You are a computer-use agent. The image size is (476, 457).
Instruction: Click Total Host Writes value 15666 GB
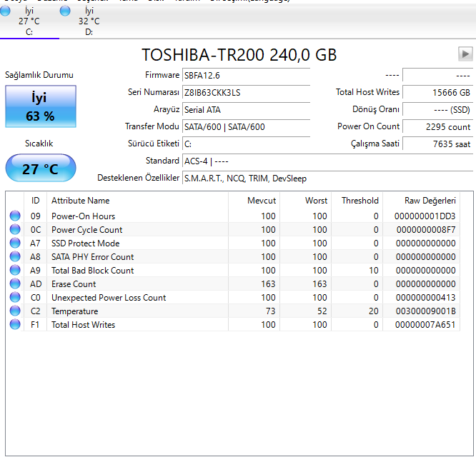click(437, 93)
